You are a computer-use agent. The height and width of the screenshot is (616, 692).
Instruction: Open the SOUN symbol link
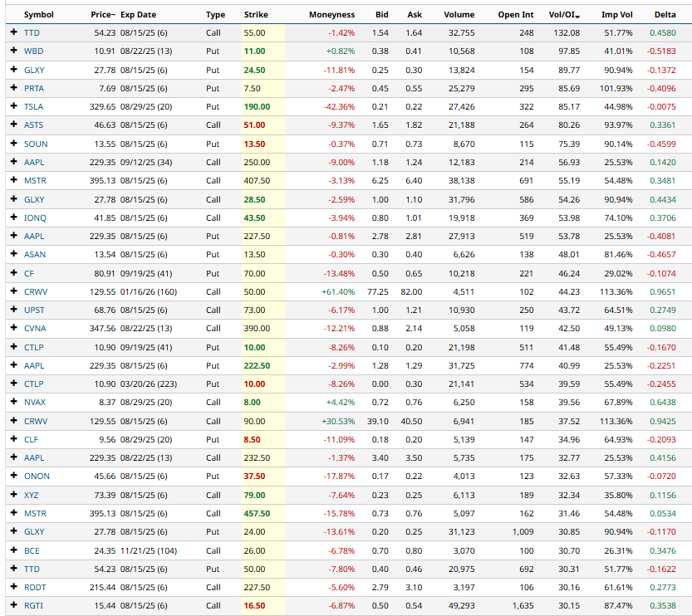(36, 144)
